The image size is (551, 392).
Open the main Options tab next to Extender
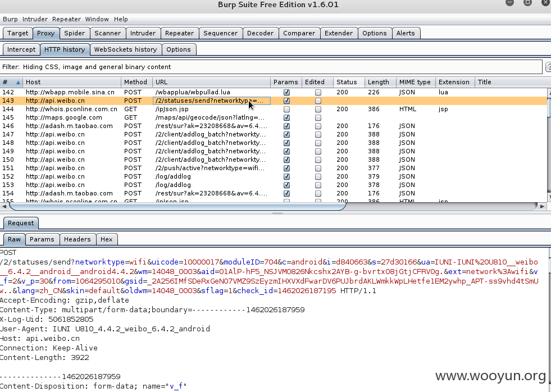pyautogui.click(x=375, y=33)
